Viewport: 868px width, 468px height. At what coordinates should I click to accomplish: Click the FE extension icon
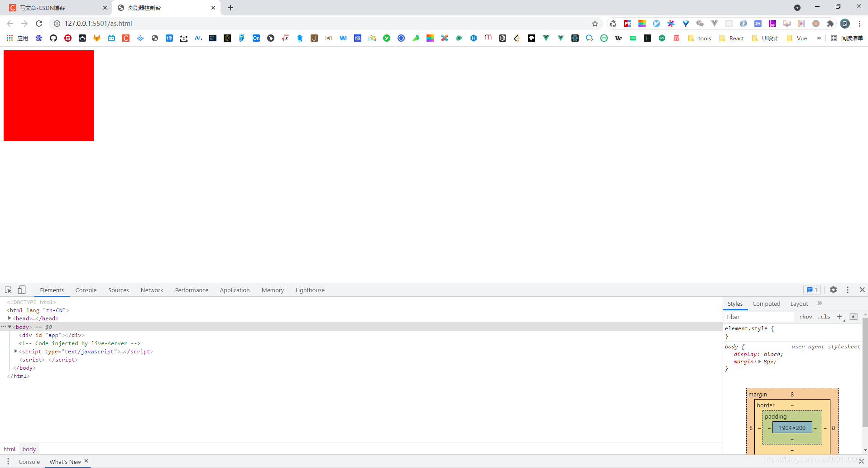(628, 24)
